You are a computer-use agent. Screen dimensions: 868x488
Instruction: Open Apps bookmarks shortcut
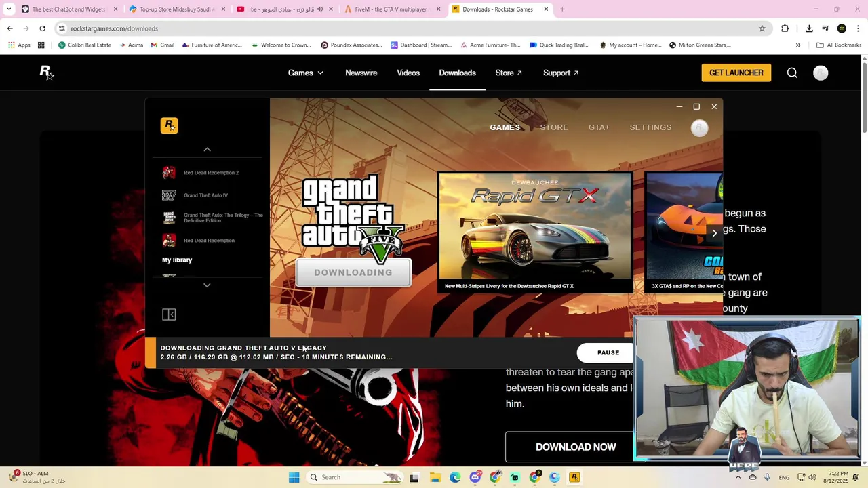pyautogui.click(x=19, y=45)
